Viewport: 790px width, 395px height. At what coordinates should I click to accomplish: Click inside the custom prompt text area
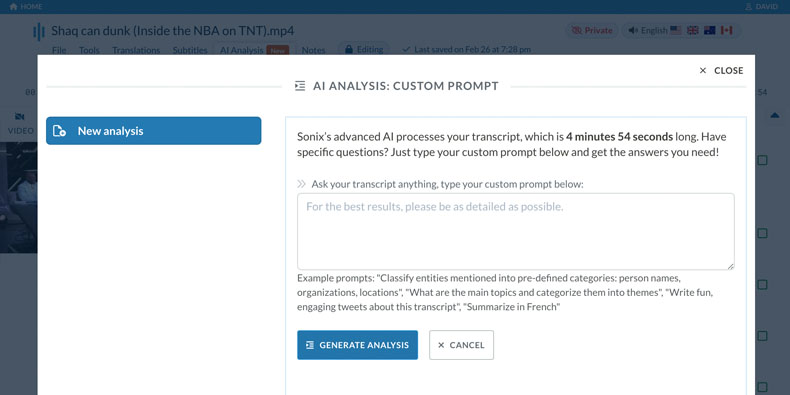(x=515, y=231)
